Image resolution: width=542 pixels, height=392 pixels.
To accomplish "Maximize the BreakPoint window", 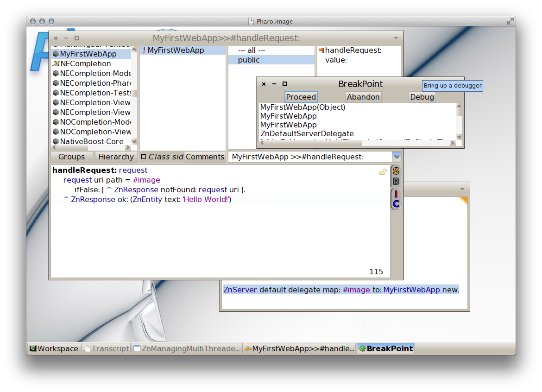I will click(x=285, y=84).
